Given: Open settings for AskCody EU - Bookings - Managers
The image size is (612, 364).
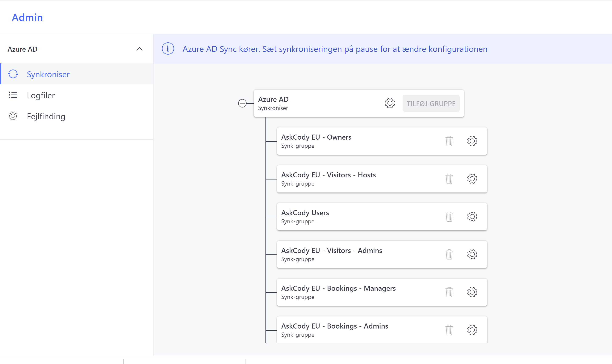Looking at the screenshot, I should pos(472,292).
